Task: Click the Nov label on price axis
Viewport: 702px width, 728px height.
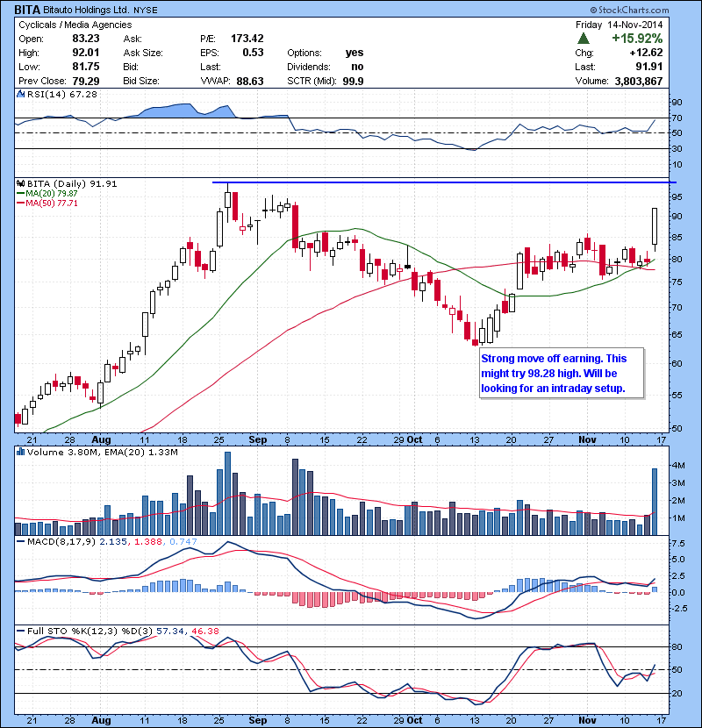Action: click(x=587, y=439)
